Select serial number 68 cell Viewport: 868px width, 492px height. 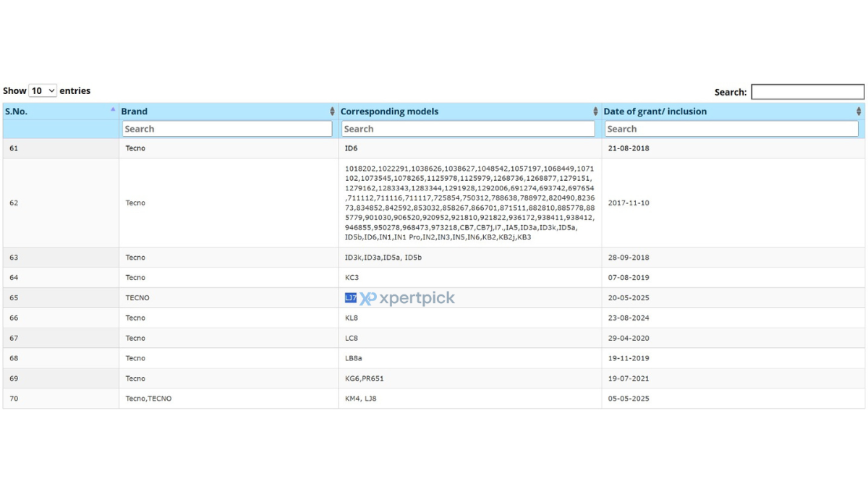61,359
